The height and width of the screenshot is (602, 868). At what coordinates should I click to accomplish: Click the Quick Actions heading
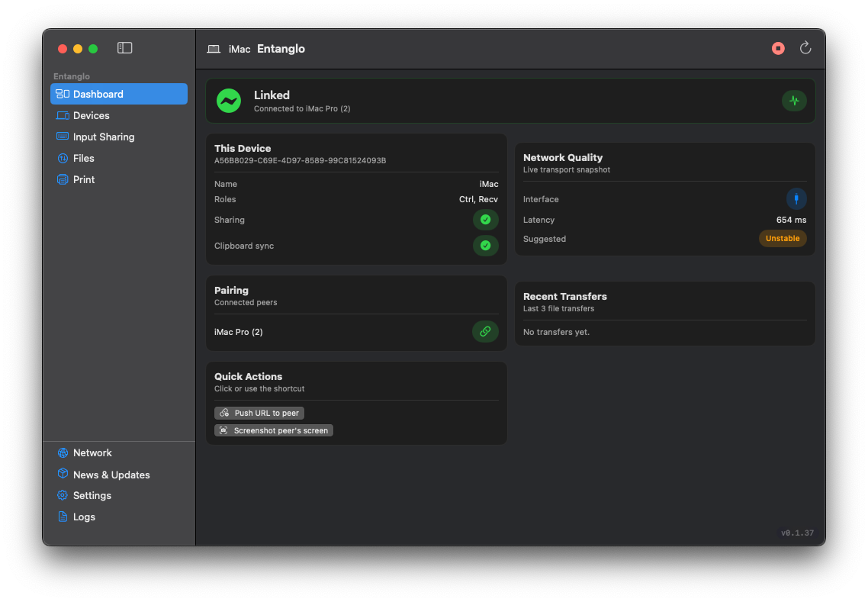click(248, 377)
